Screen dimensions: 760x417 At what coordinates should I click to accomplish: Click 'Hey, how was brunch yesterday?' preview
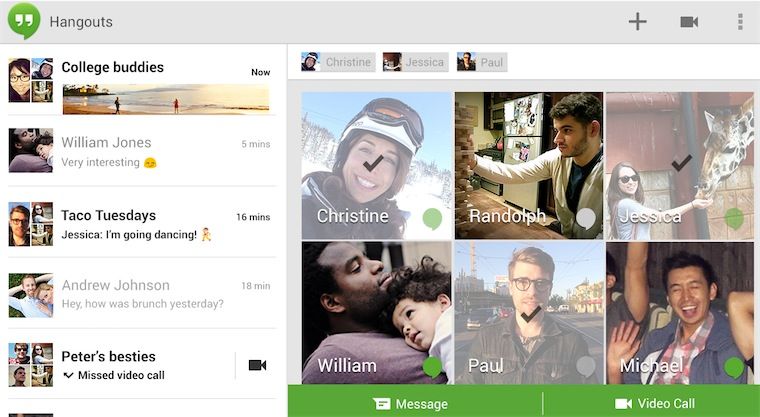(x=142, y=304)
